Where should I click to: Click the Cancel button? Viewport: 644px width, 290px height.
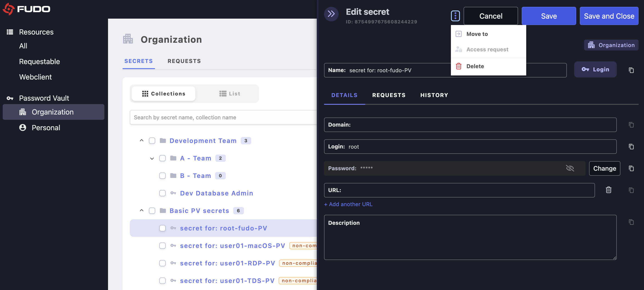(x=491, y=16)
